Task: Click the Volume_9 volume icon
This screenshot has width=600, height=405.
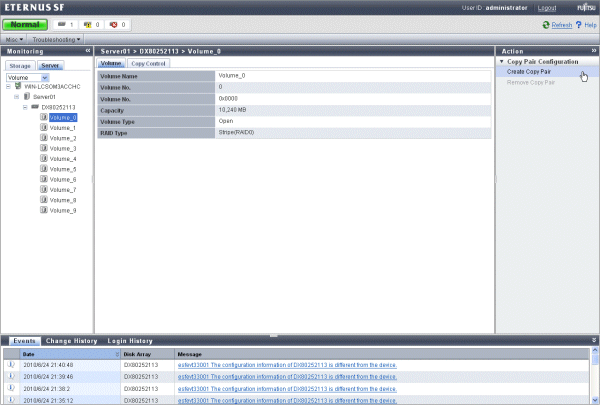Action: coord(44,210)
